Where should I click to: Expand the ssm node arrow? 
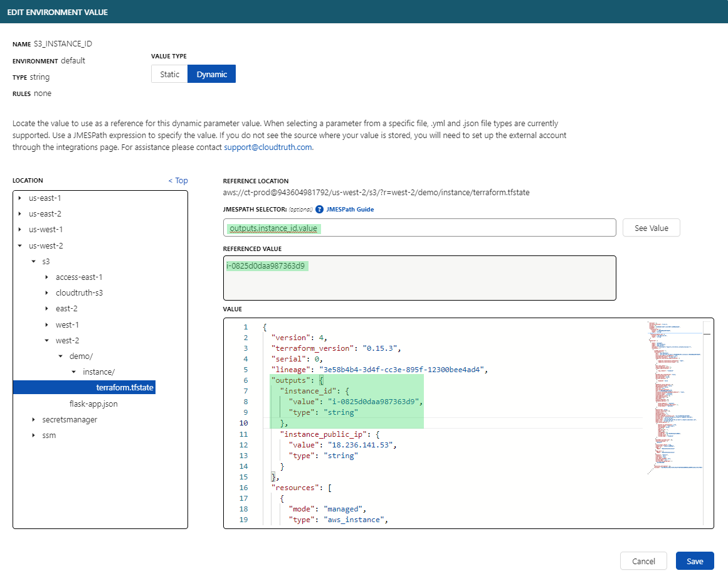pyautogui.click(x=33, y=436)
